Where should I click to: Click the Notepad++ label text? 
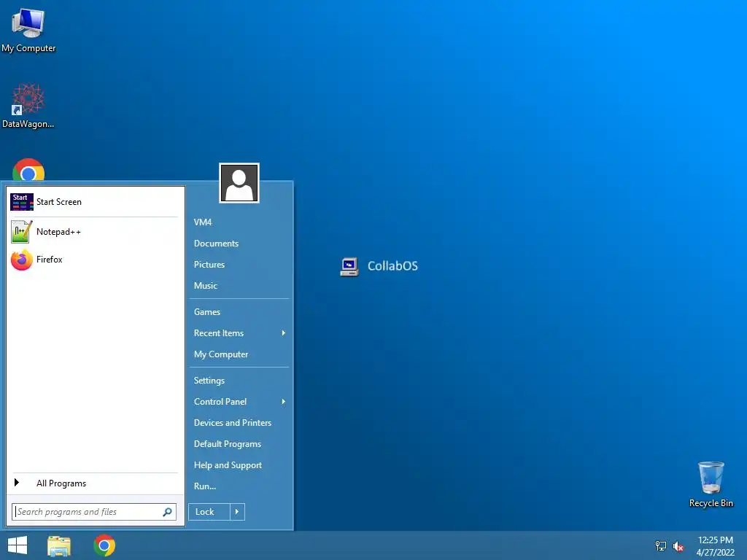[x=58, y=232]
